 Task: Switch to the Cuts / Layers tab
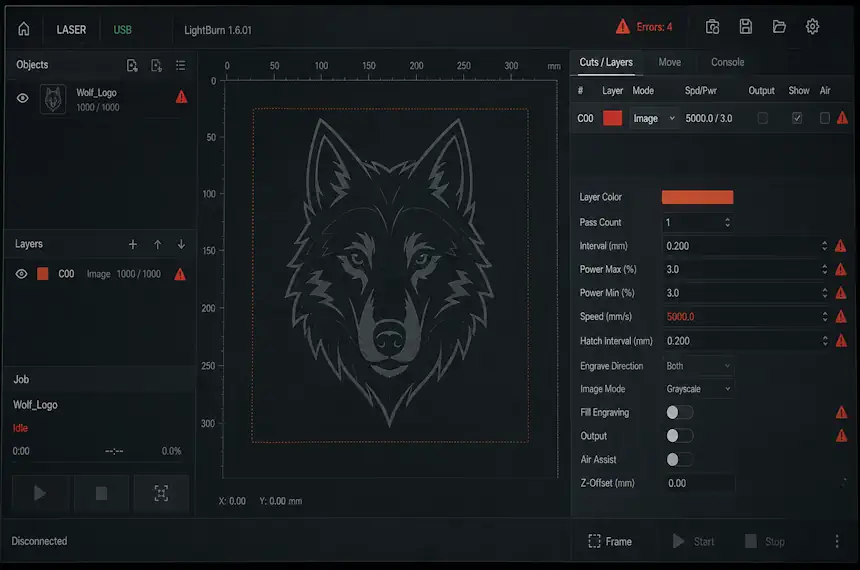coord(606,63)
